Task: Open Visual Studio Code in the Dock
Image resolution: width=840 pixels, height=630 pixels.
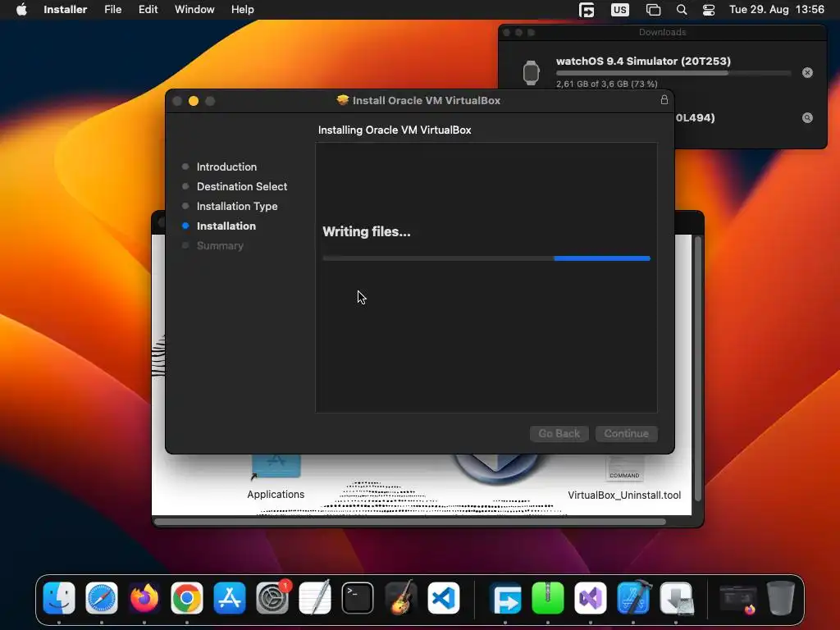Action: tap(444, 598)
